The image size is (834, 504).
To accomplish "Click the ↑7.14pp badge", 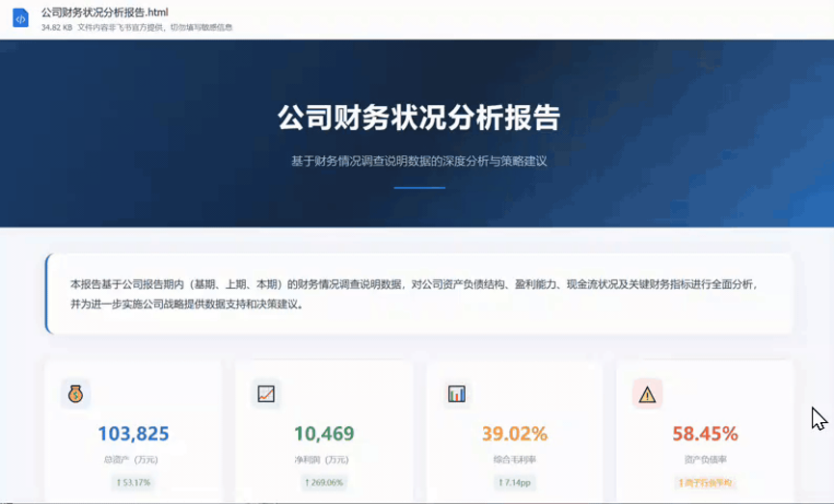I will pos(515,483).
